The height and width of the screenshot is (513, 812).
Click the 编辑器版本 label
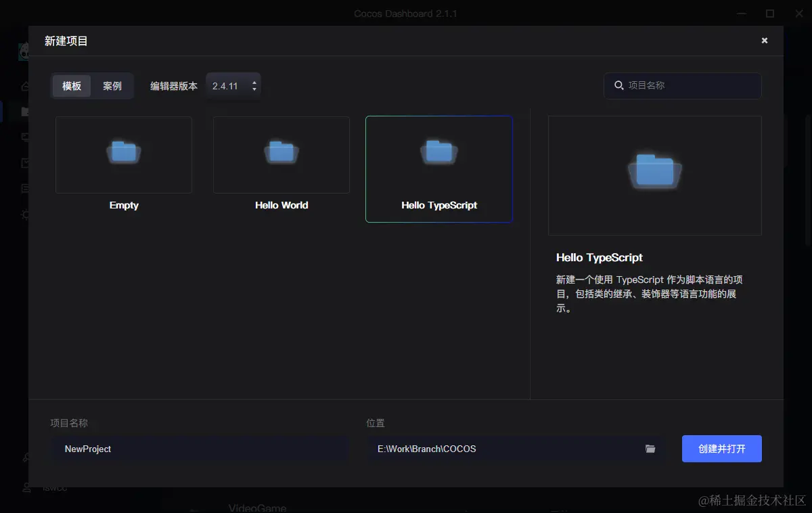(x=174, y=86)
